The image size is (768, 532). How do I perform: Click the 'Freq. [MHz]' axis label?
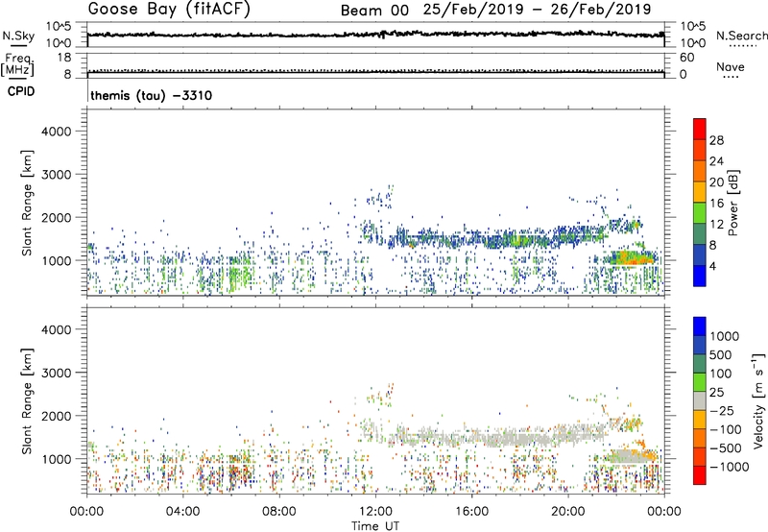(17, 64)
